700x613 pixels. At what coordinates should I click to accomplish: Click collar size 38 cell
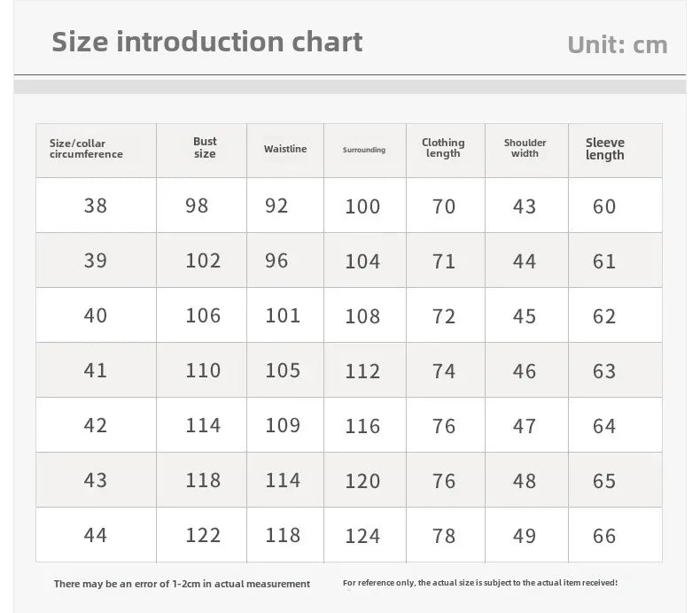(x=96, y=206)
